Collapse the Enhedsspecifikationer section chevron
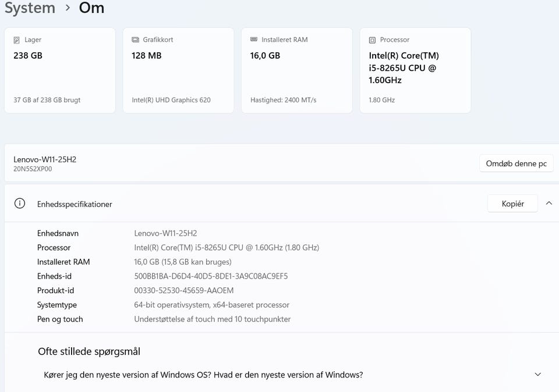This screenshot has height=392, width=559. (x=549, y=204)
